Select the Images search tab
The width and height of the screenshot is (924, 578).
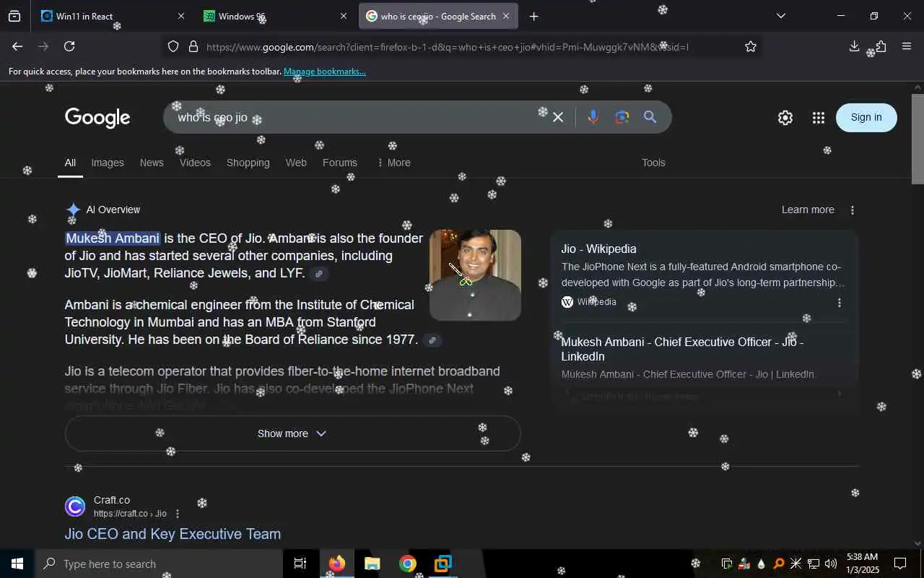[108, 163]
